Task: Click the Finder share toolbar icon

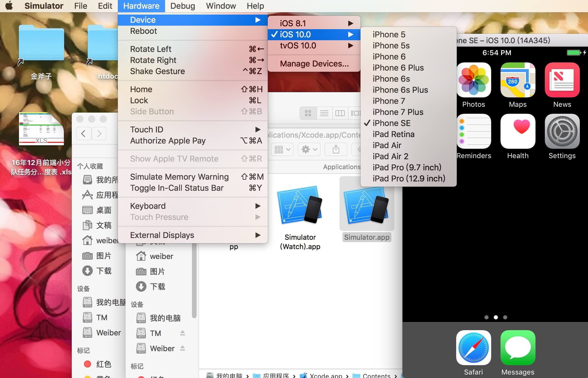Action: tap(336, 149)
